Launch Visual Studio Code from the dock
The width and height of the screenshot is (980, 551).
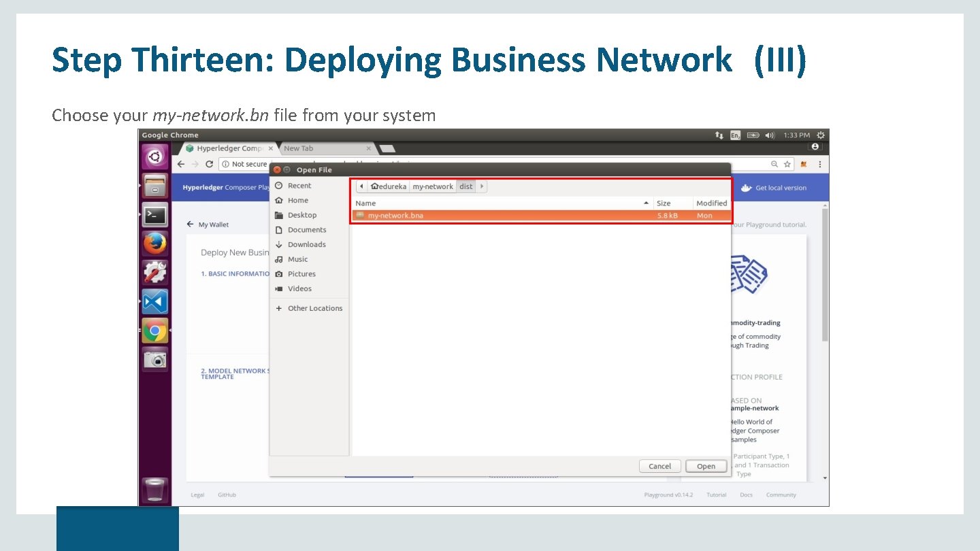155,301
